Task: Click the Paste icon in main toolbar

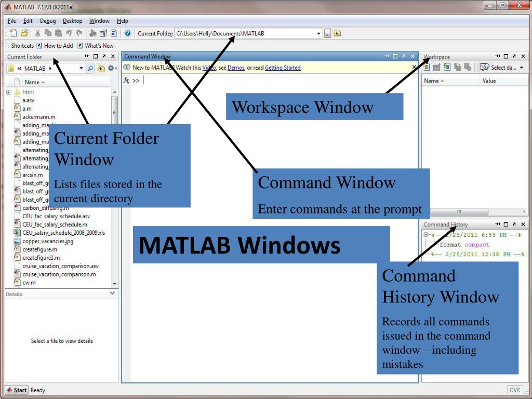Action: (x=58, y=33)
